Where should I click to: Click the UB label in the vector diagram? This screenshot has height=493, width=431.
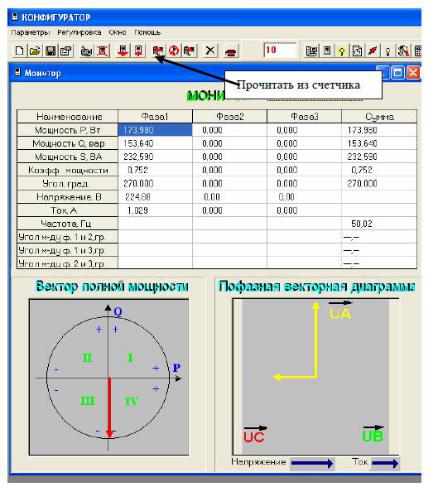coord(373,436)
